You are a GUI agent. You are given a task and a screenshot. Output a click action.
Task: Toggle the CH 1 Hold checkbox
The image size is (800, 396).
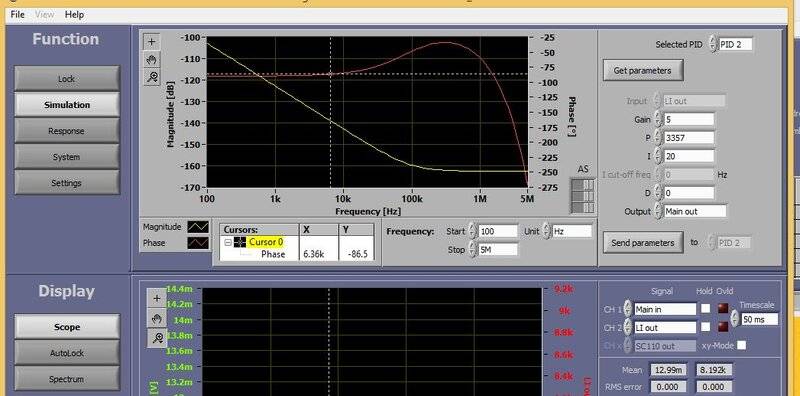706,308
